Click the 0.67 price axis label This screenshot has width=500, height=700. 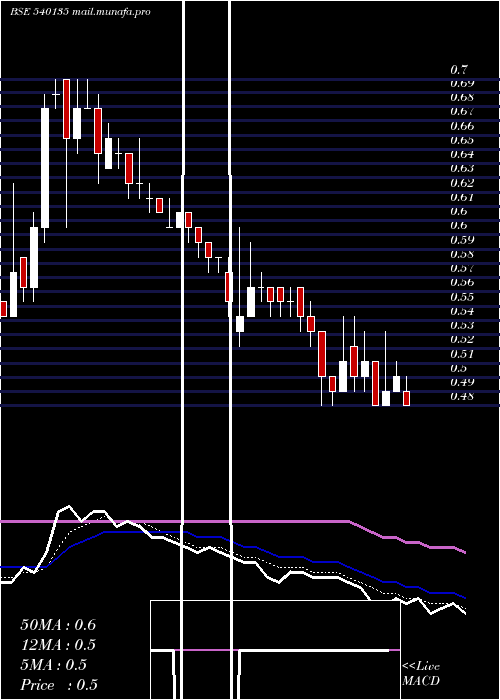(x=462, y=112)
